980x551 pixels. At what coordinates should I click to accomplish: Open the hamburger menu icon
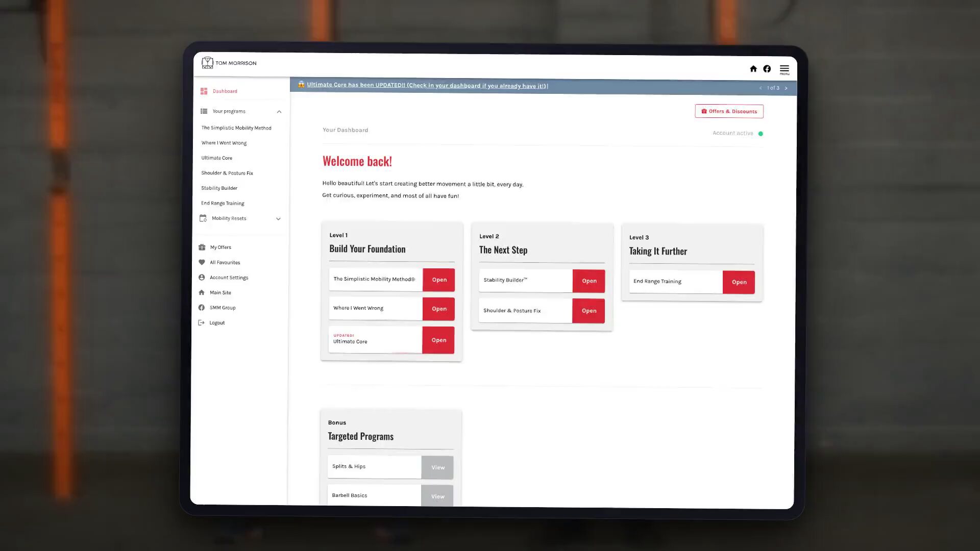(785, 69)
